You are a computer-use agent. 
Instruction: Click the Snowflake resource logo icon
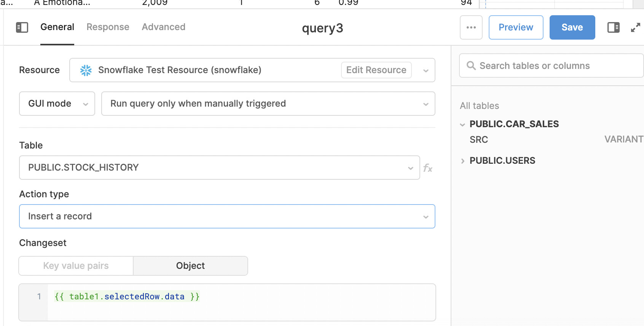pyautogui.click(x=86, y=70)
